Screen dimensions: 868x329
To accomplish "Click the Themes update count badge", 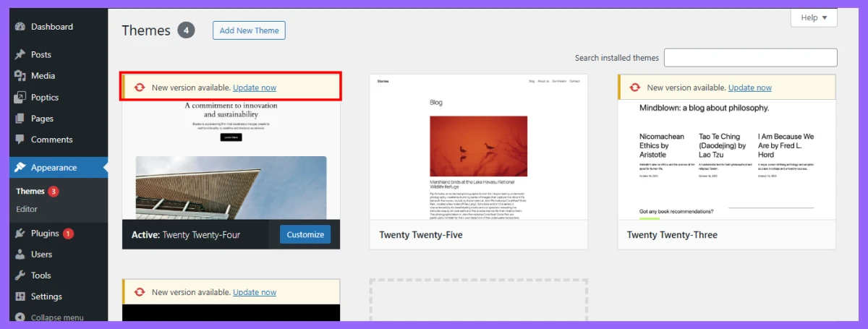I will pyautogui.click(x=54, y=192).
